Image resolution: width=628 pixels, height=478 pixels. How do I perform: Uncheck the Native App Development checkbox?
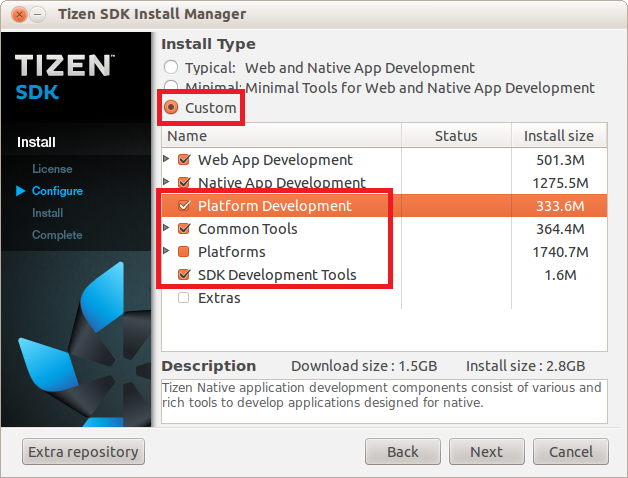[184, 183]
